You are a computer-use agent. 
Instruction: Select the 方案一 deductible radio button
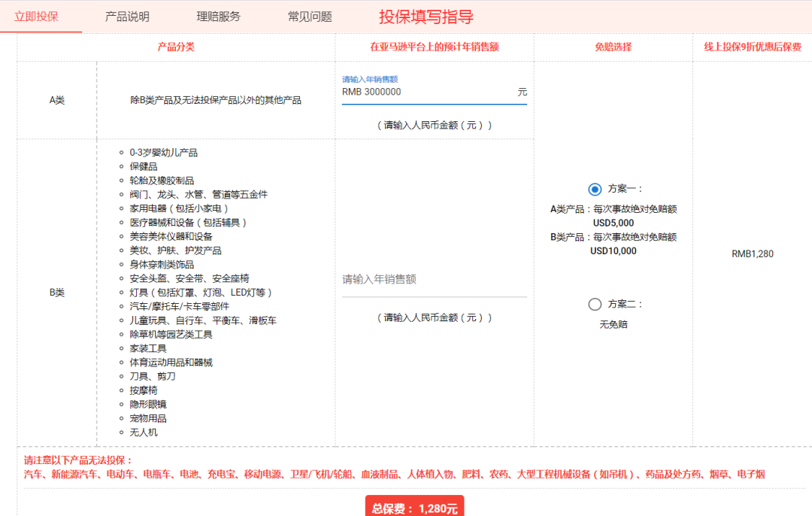tap(595, 189)
